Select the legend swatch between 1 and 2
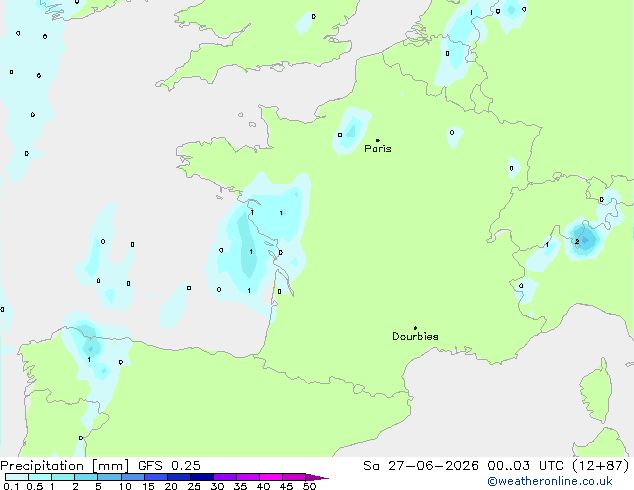Screen dimensions: 634x490 point(63,477)
